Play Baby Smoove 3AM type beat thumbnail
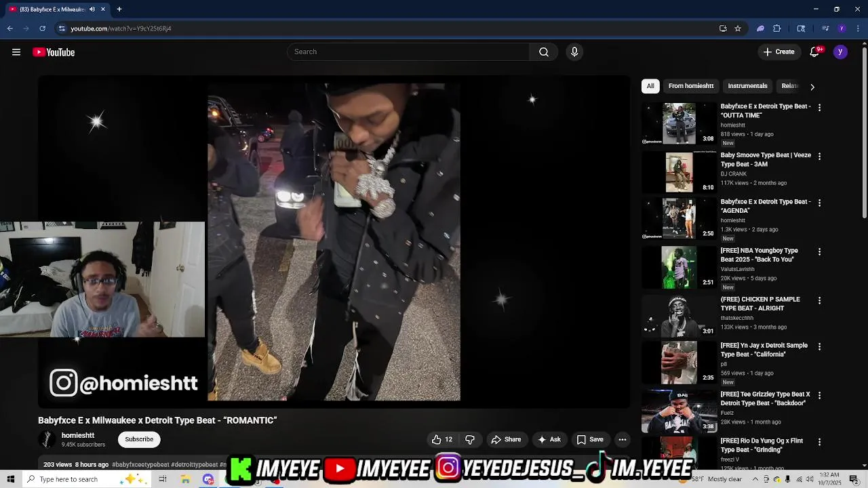Screen dimensions: 868x488 pos(679,172)
